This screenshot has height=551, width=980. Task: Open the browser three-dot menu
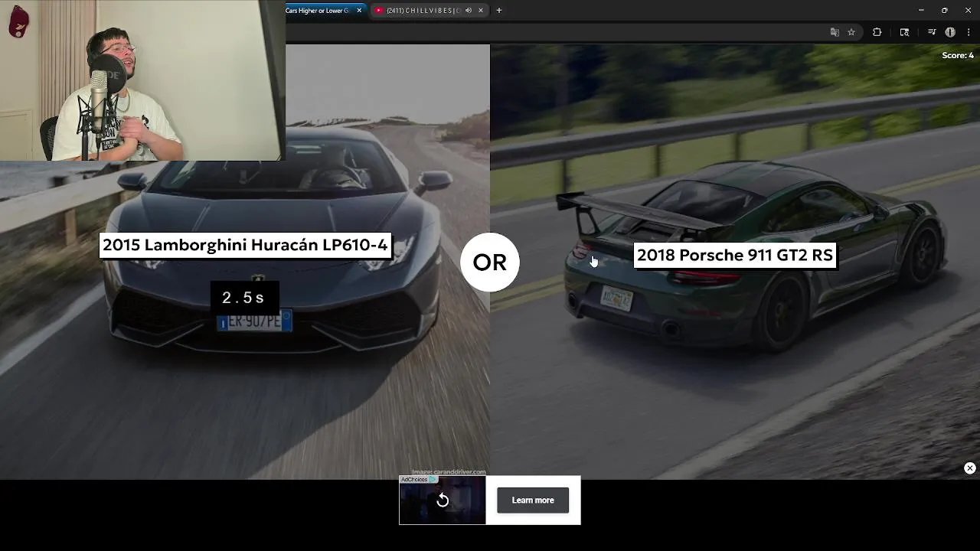click(969, 32)
